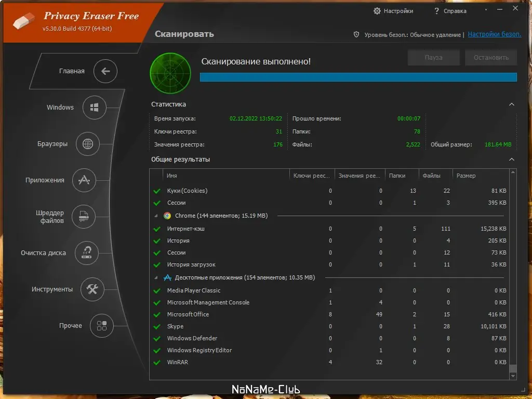Open the Очистка диска disk-wipe icon

[x=87, y=253]
